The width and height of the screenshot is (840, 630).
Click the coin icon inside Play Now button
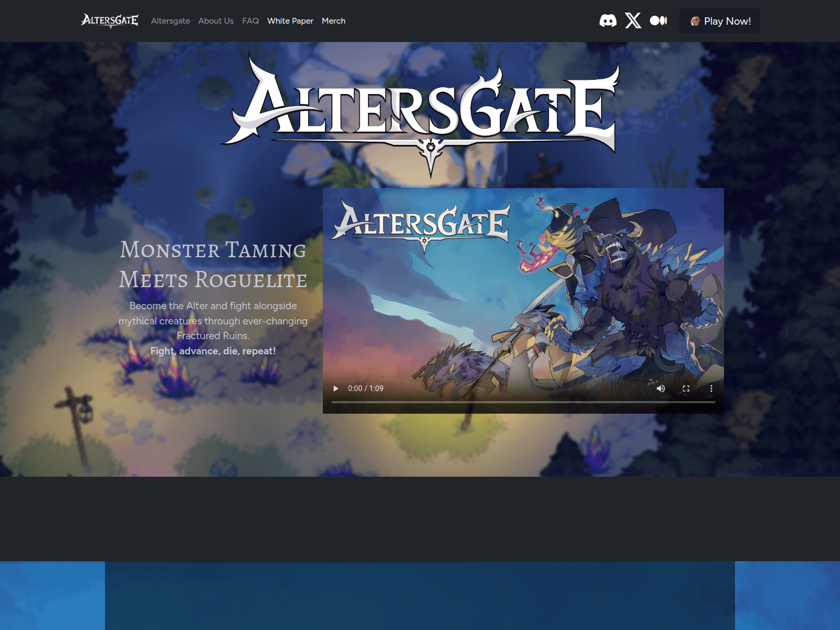tap(695, 21)
